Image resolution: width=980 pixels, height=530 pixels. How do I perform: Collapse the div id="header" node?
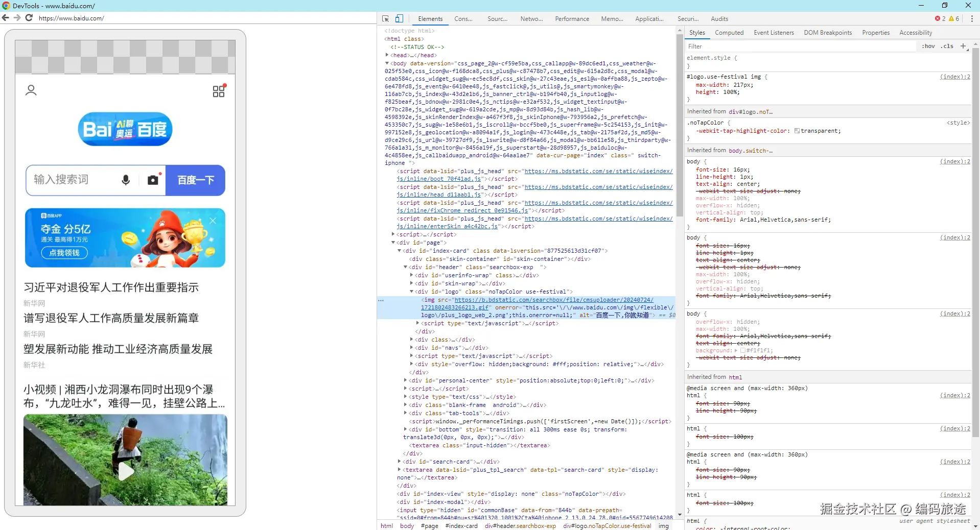(x=405, y=267)
